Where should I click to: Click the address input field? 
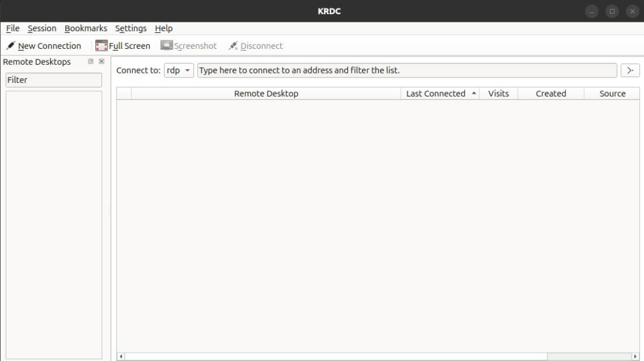pyautogui.click(x=407, y=71)
